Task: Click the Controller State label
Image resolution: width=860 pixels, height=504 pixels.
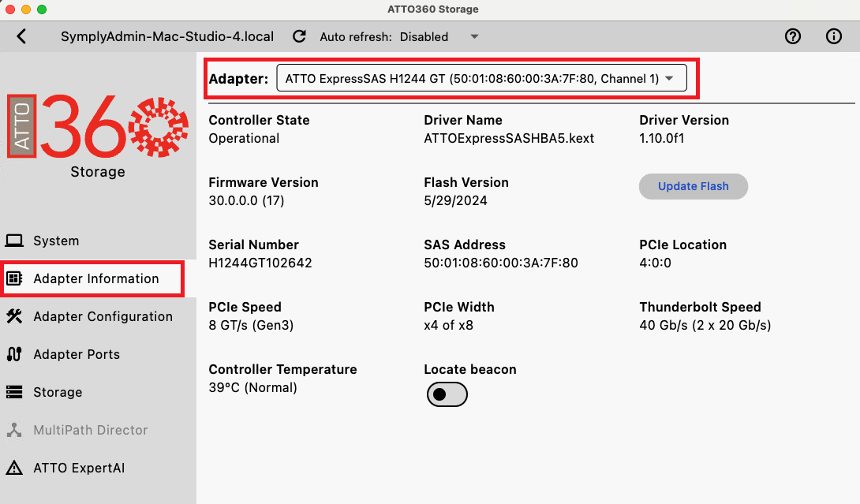Action: coord(259,120)
